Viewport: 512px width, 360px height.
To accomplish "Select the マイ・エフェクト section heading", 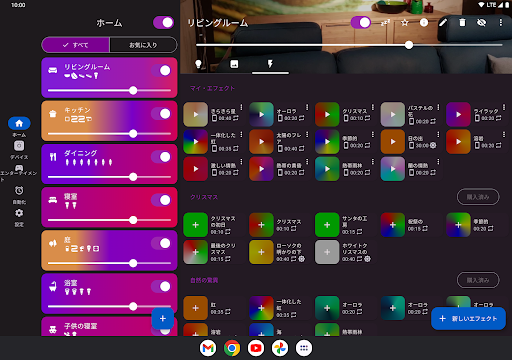I will 212,88.
